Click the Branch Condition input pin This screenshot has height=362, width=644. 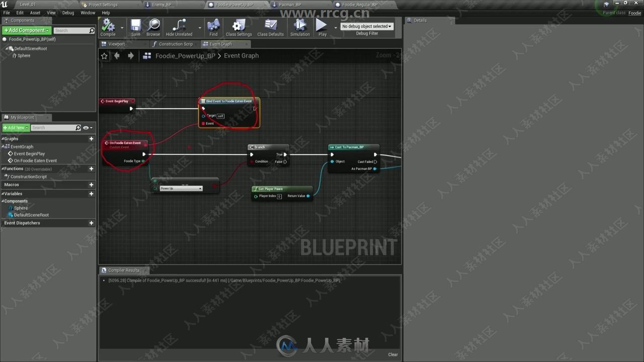[252, 161]
